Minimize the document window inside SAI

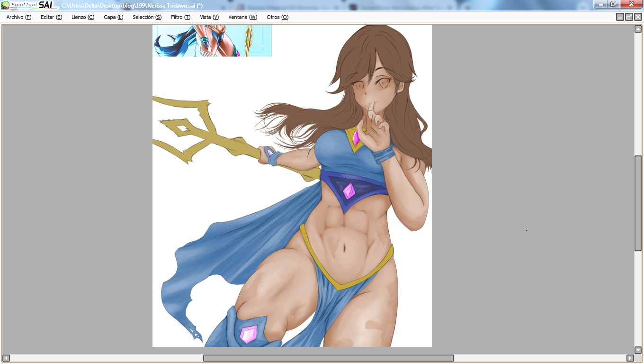pyautogui.click(x=620, y=17)
